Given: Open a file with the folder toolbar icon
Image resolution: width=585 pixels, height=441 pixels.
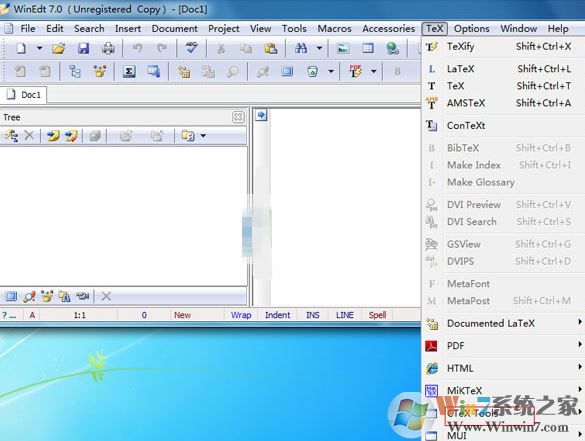Looking at the screenshot, I should tap(59, 48).
